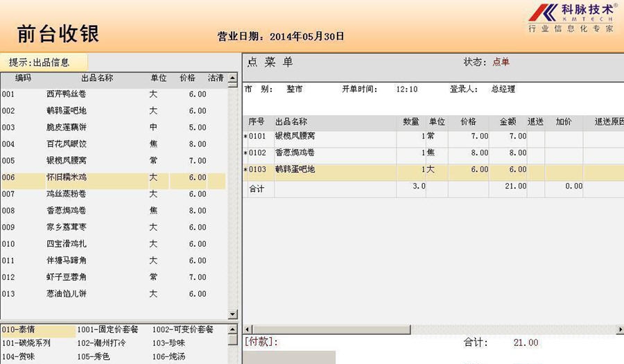Select product 009 家乡荔茸枣
Image resolution: width=624 pixels, height=364 pixels.
point(114,227)
